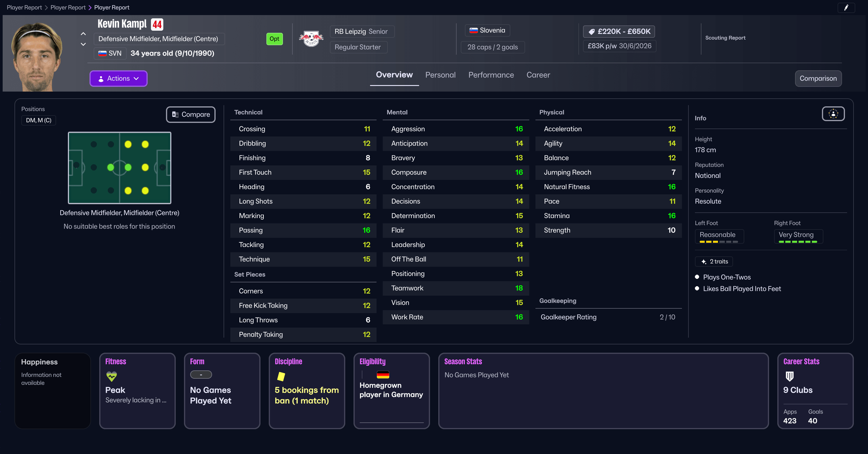
Task: Click the Fitness heart icon
Action: 111,376
